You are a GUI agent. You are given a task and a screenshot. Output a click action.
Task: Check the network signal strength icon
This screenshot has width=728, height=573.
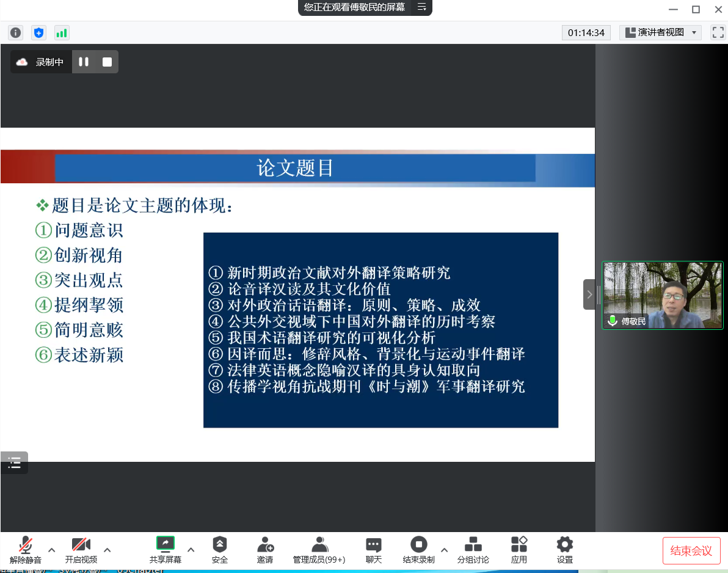pos(62,33)
